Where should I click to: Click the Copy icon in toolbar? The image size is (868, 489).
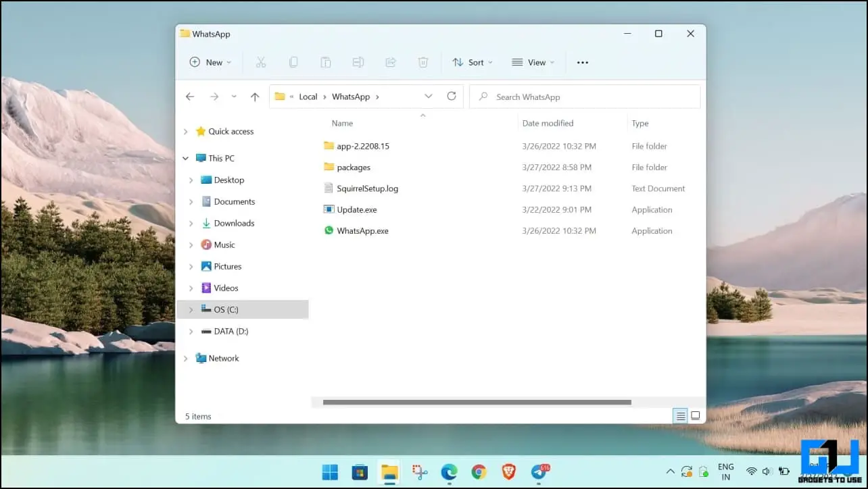pos(293,62)
